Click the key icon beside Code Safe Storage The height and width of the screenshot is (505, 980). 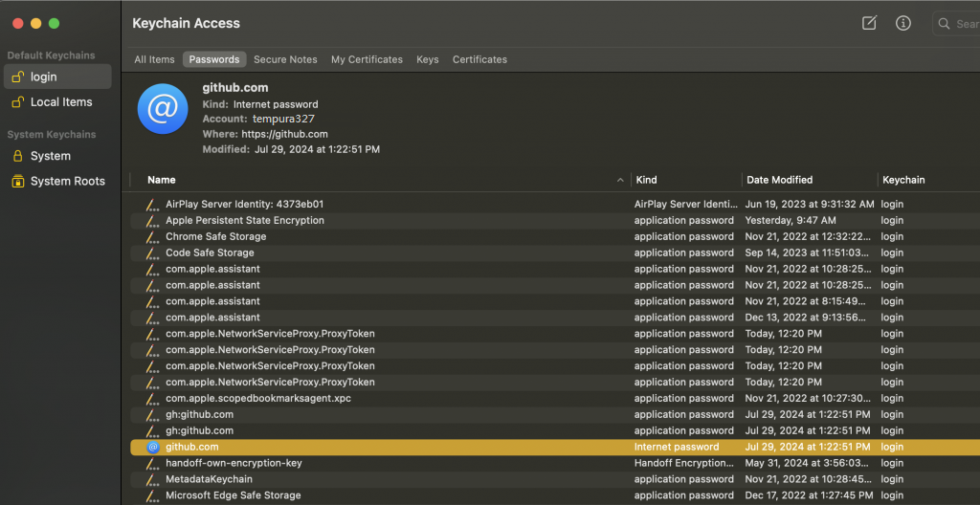click(152, 253)
